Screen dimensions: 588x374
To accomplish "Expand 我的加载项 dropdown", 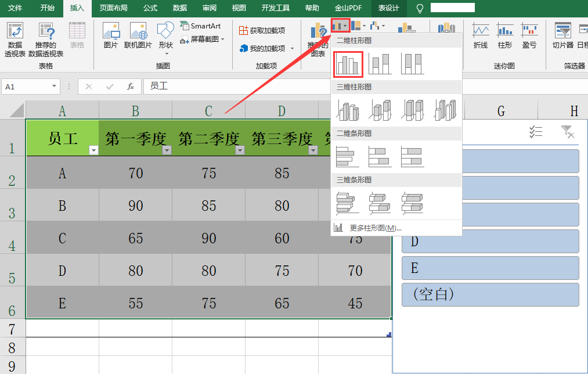I will point(292,48).
